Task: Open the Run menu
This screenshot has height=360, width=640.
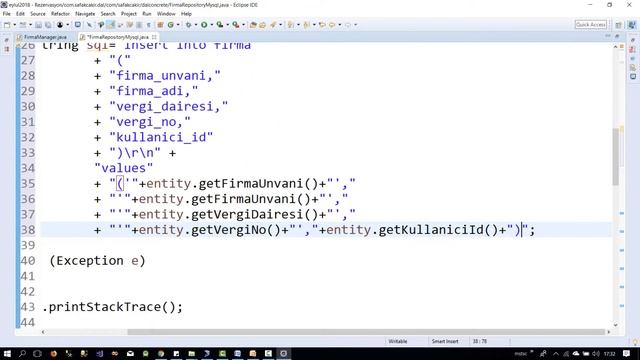Action: coord(147,14)
